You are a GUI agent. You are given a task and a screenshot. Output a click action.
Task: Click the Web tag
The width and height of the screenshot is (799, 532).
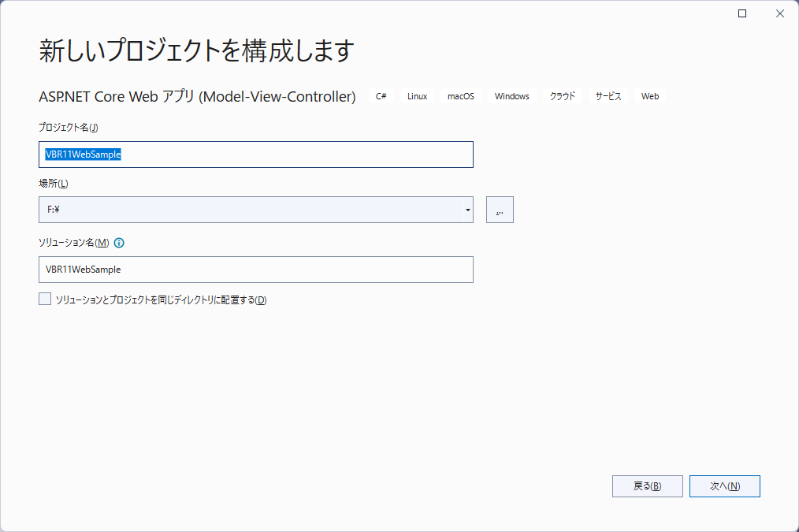[x=650, y=96]
